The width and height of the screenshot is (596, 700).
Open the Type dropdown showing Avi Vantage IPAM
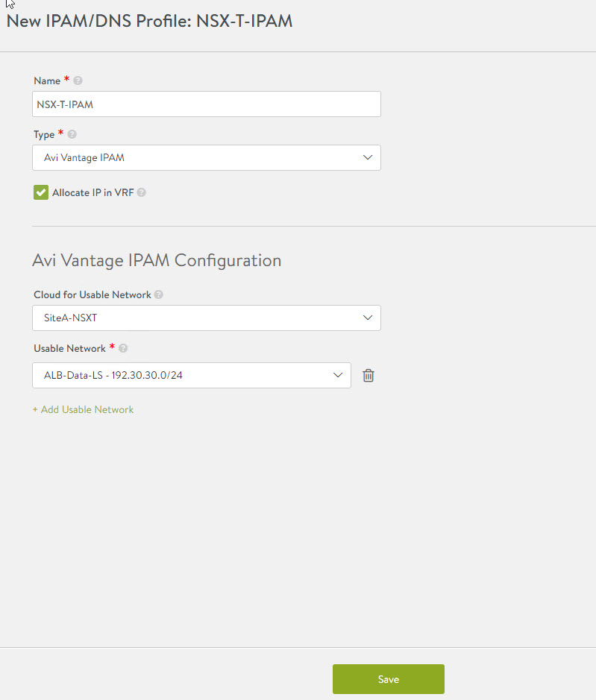(x=194, y=157)
